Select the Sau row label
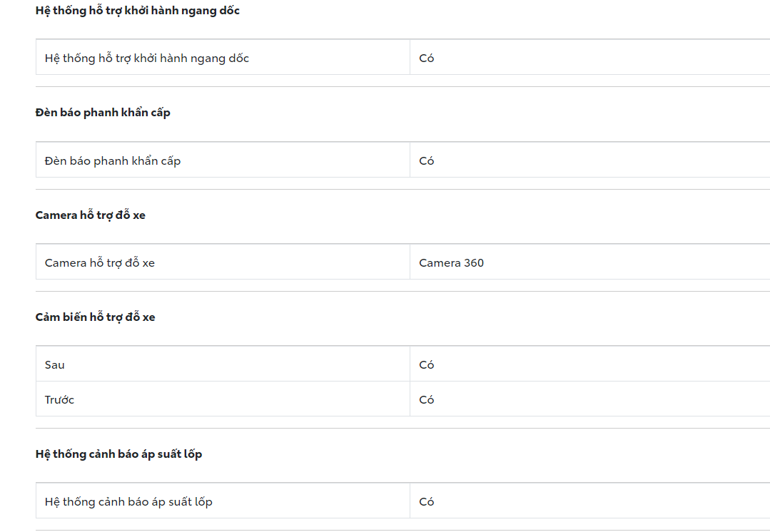Screen dimensions: 770x532 coord(55,365)
